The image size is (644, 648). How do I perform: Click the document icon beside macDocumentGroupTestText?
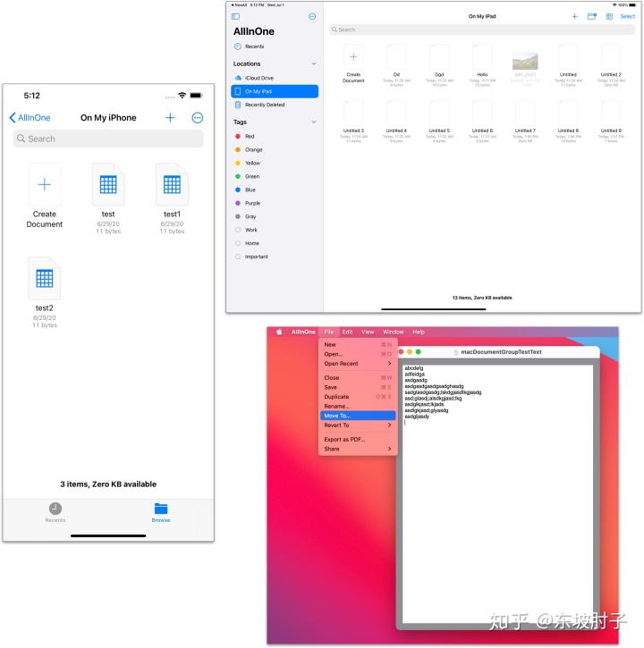[x=456, y=352]
